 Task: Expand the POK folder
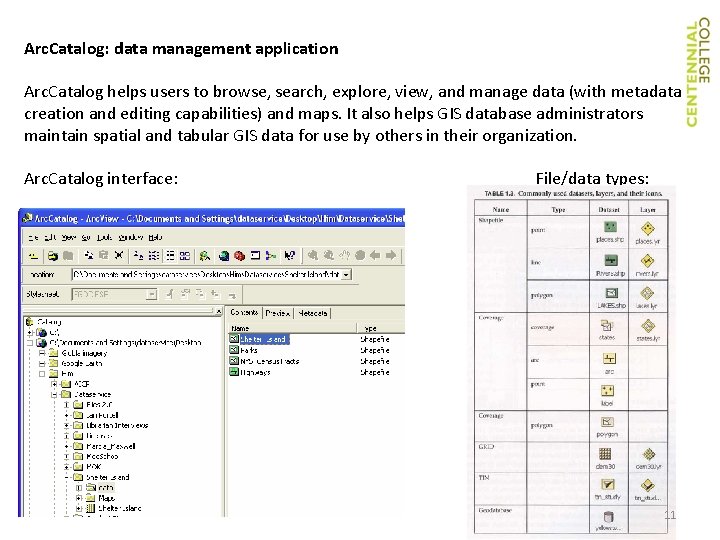(x=67, y=467)
